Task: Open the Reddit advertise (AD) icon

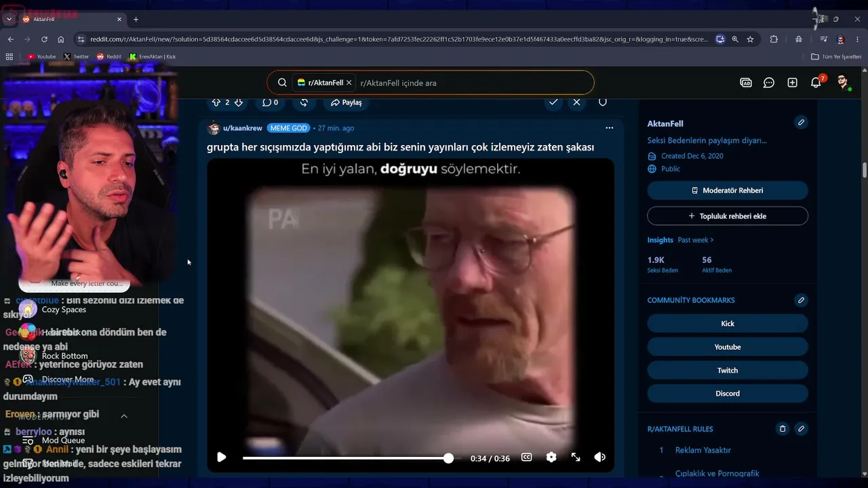Action: pyautogui.click(x=746, y=83)
